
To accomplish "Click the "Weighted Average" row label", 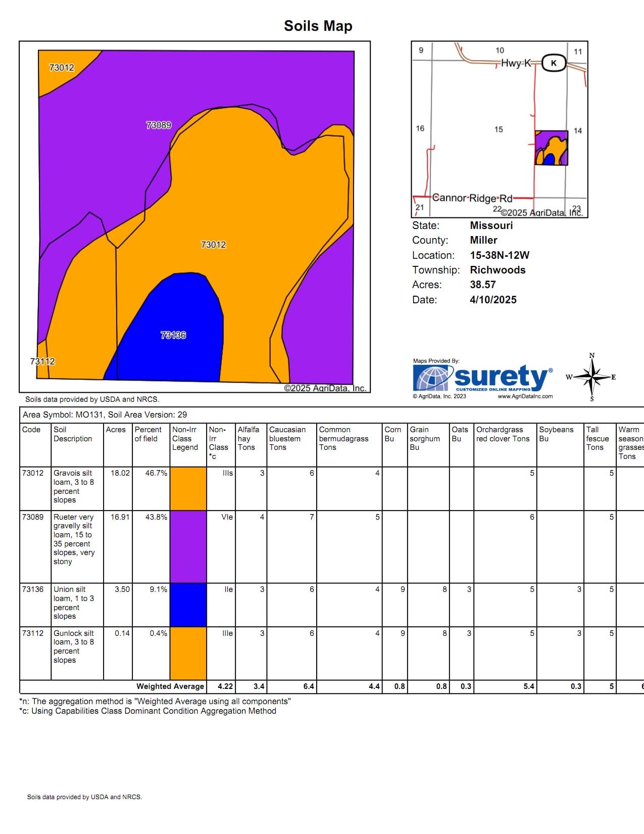I will pos(170,686).
